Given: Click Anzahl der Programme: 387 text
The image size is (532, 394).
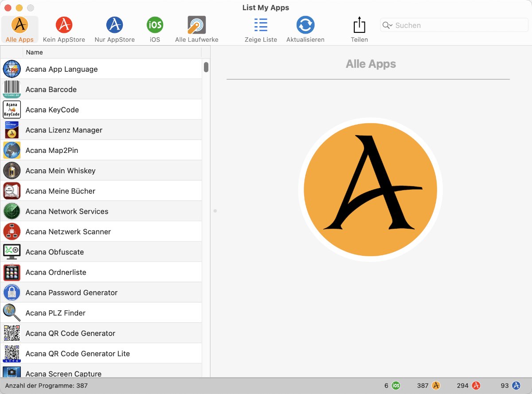Looking at the screenshot, I should [47, 386].
